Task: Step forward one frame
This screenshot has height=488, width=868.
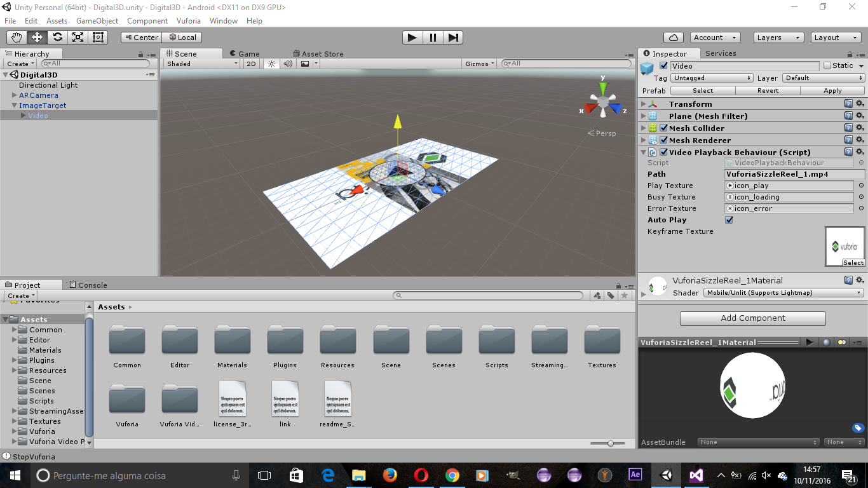Action: 452,37
